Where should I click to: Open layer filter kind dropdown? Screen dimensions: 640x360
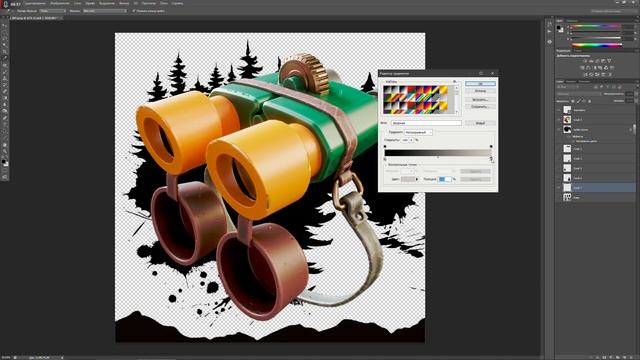point(568,87)
